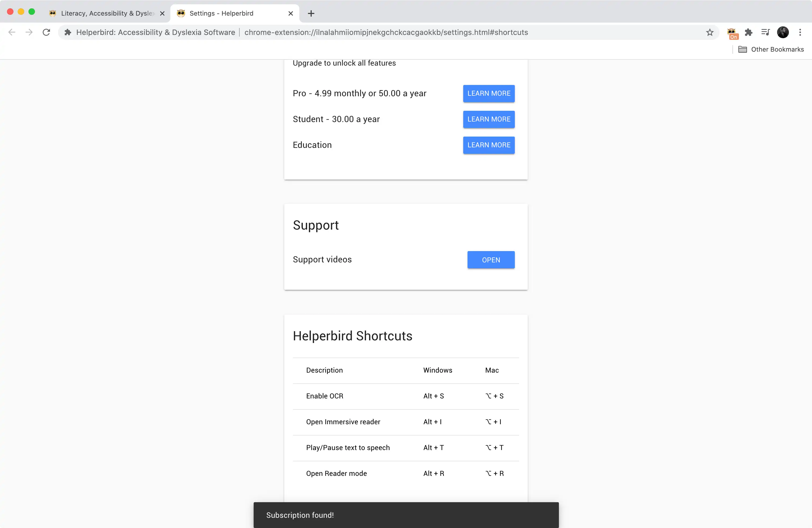Open the Other Bookmarks folder
This screenshot has height=528, width=812.
point(771,49)
